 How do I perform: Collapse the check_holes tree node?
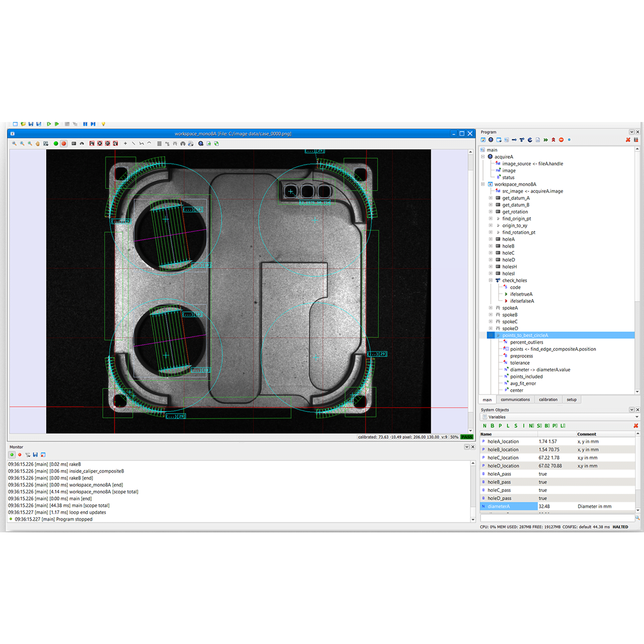pos(491,280)
